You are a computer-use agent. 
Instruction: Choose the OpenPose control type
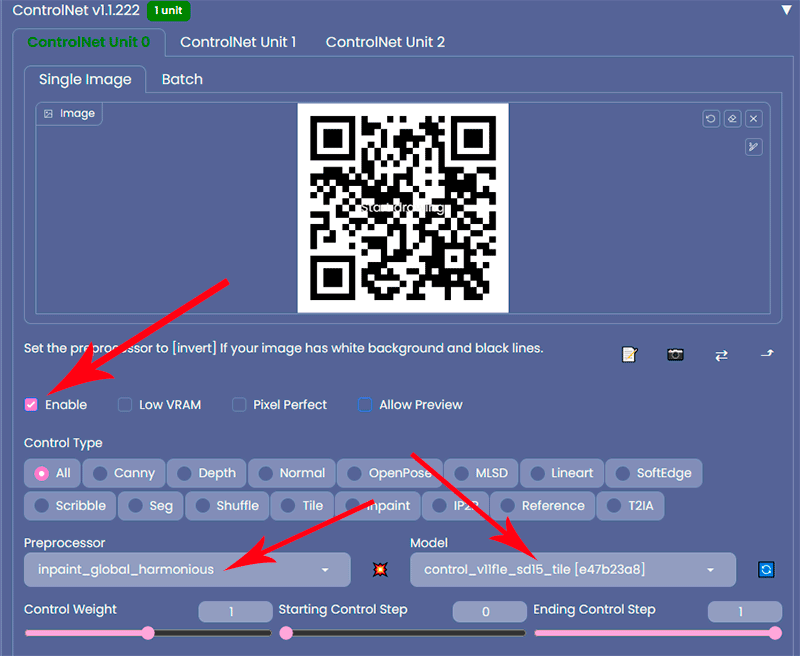point(390,473)
